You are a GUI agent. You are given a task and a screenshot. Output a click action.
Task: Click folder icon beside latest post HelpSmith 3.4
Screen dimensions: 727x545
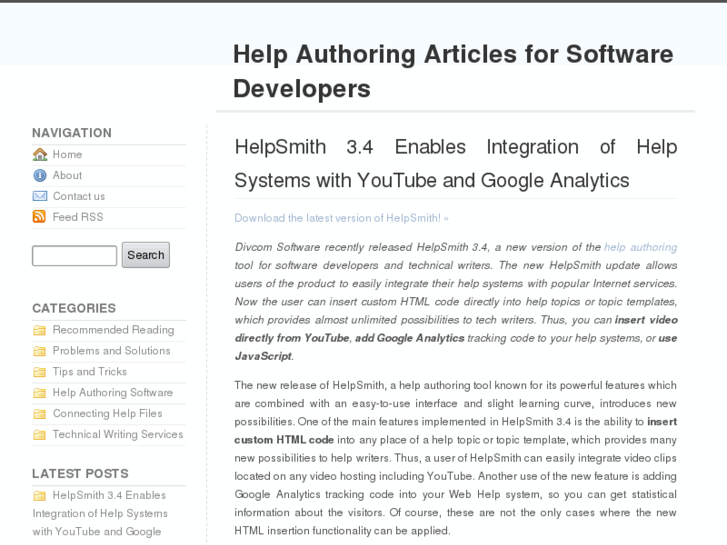[40, 496]
